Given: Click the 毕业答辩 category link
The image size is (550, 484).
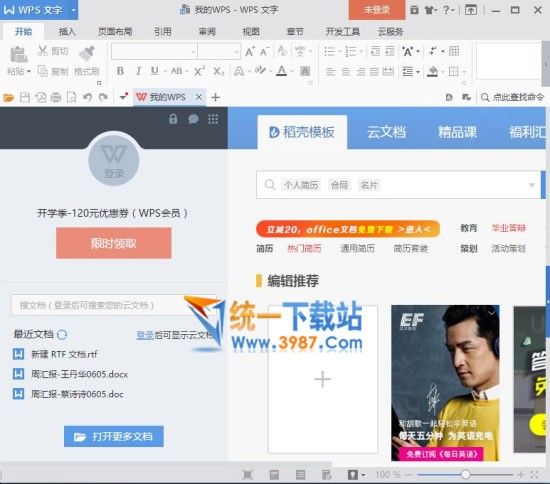Looking at the screenshot, I should (x=508, y=228).
